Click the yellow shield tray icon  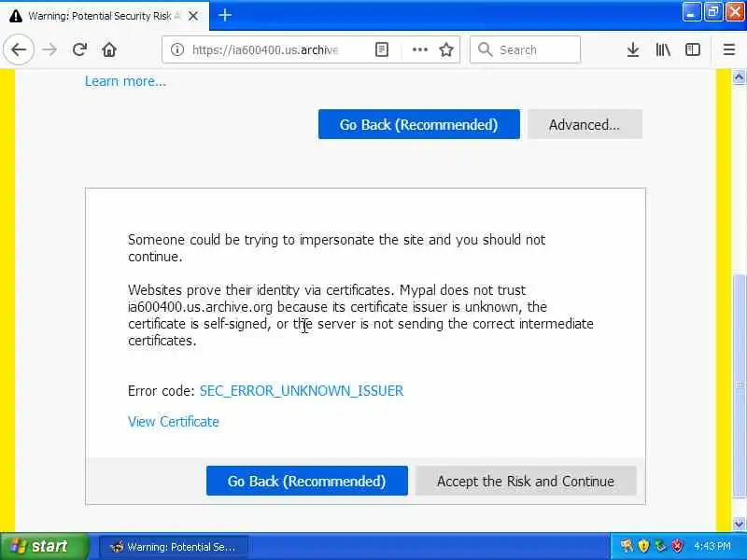click(643, 545)
